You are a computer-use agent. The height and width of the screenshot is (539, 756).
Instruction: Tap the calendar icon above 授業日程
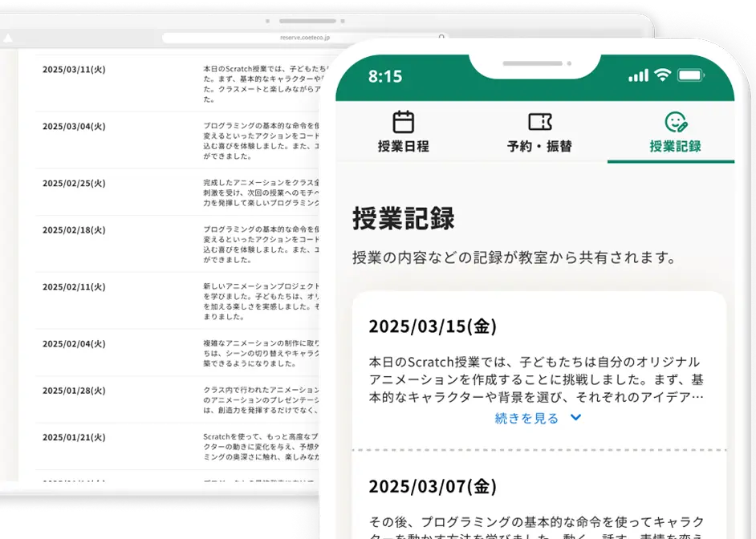pyautogui.click(x=403, y=122)
